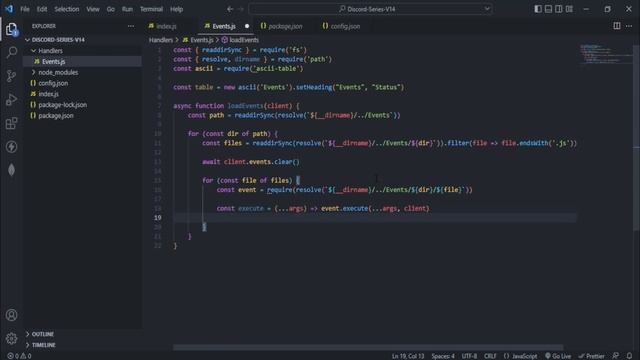Open the Help menu
The image size is (640, 360).
click(x=176, y=9)
